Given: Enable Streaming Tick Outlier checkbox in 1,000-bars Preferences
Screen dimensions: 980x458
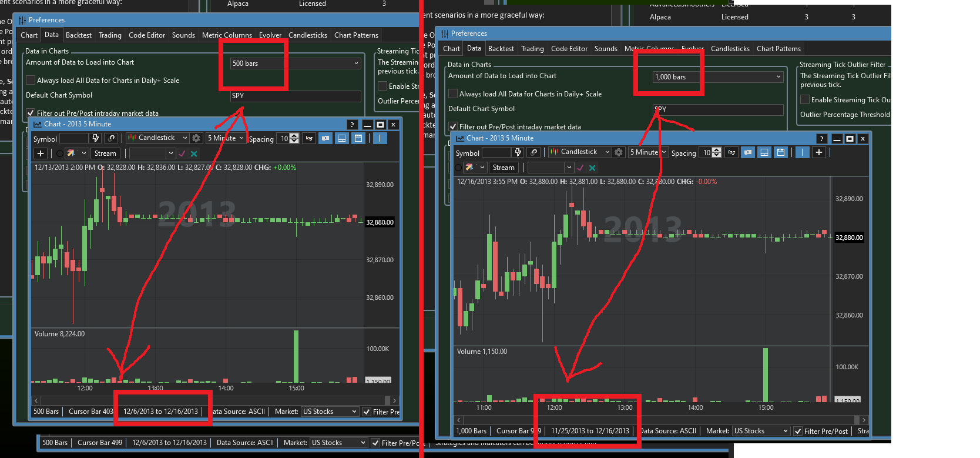Looking at the screenshot, I should pos(805,99).
